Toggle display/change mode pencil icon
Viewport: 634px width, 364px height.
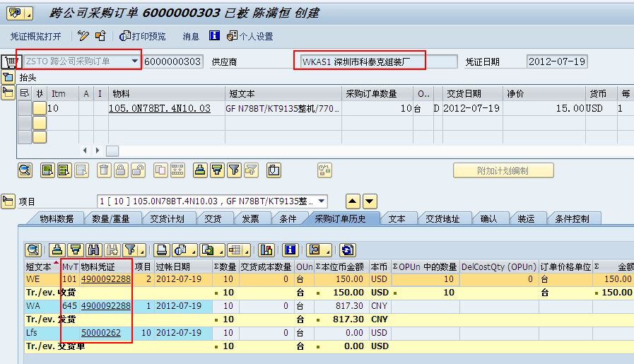point(83,36)
